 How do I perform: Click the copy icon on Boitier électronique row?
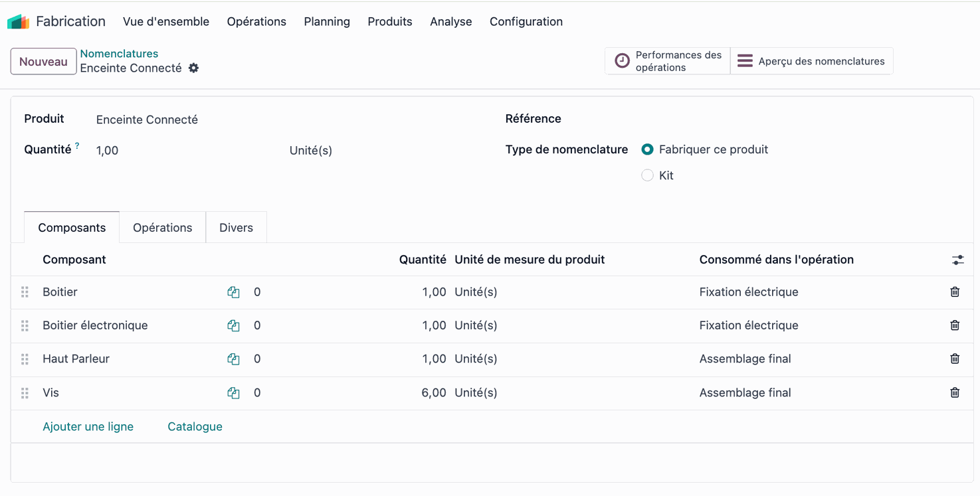(233, 325)
